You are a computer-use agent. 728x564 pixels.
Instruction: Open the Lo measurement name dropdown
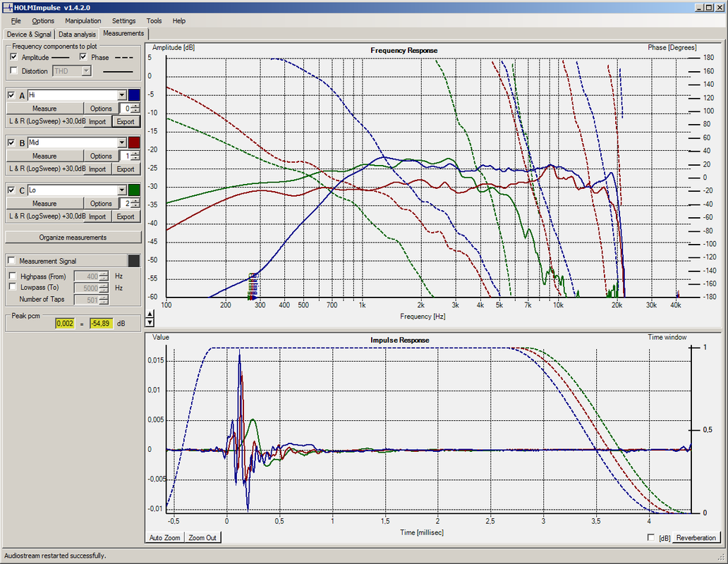pos(122,190)
